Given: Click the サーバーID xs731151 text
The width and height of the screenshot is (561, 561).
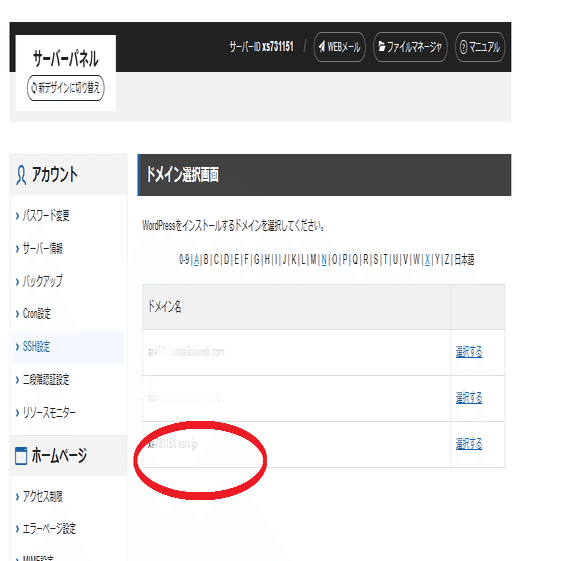Looking at the screenshot, I should coord(261,47).
